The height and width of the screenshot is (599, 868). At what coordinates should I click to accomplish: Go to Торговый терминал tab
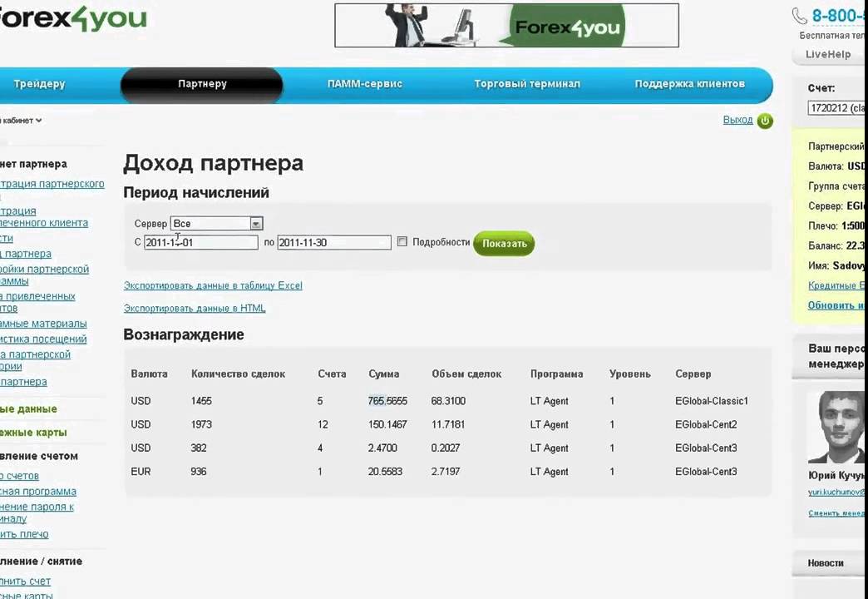tap(527, 84)
